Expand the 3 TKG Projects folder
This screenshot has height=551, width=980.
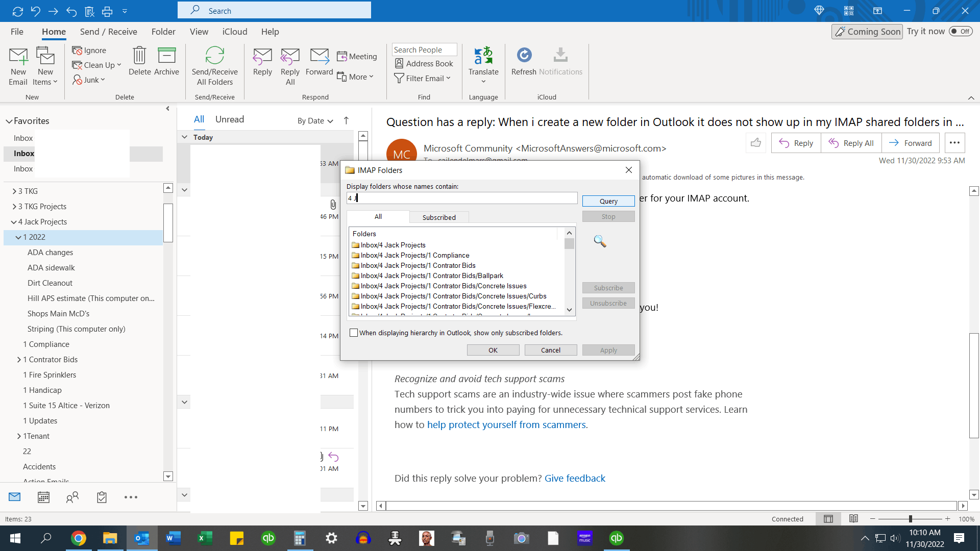point(14,207)
